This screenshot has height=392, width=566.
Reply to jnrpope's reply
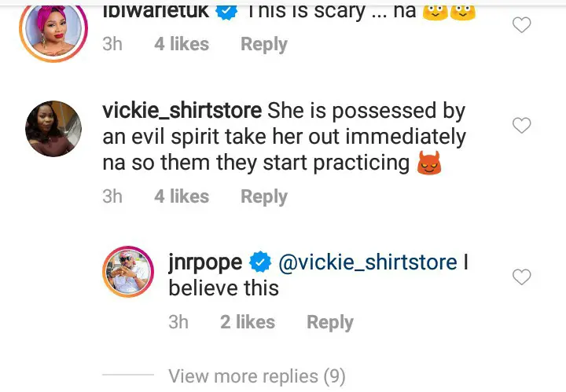330,322
